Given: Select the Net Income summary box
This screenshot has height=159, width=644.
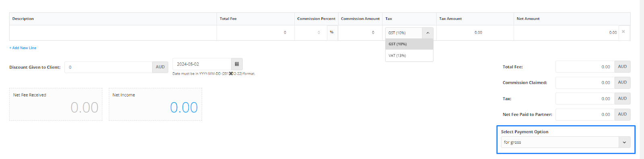Looking at the screenshot, I should tap(155, 105).
